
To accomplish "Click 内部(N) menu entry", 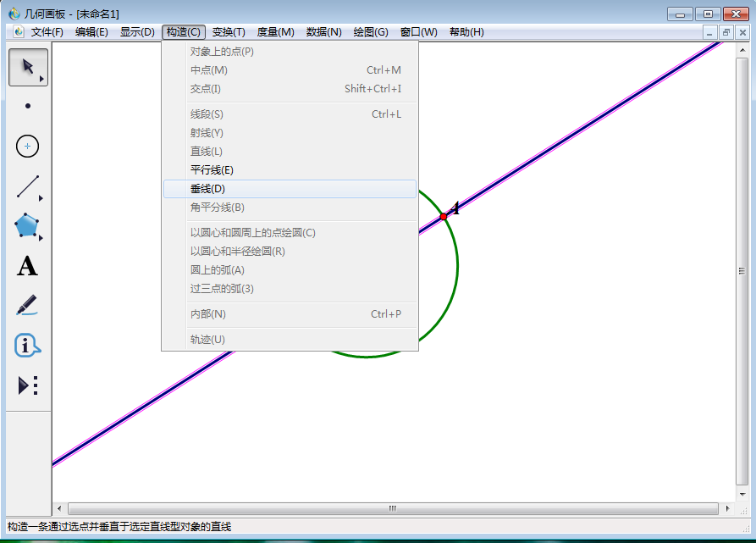I will tap(290, 314).
